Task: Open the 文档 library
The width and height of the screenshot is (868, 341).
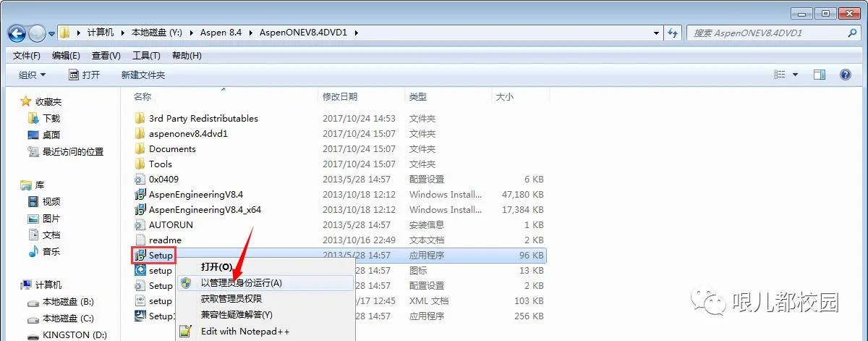Action: coord(51,235)
